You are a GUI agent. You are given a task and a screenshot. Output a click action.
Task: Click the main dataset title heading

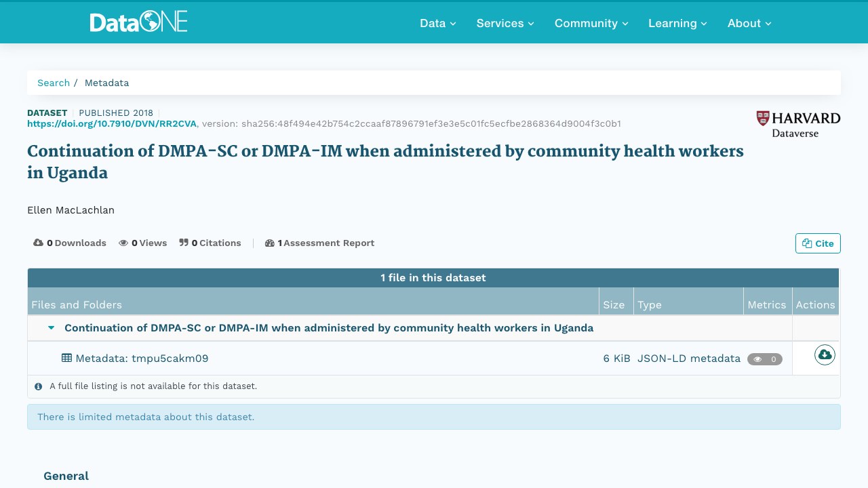coord(385,162)
